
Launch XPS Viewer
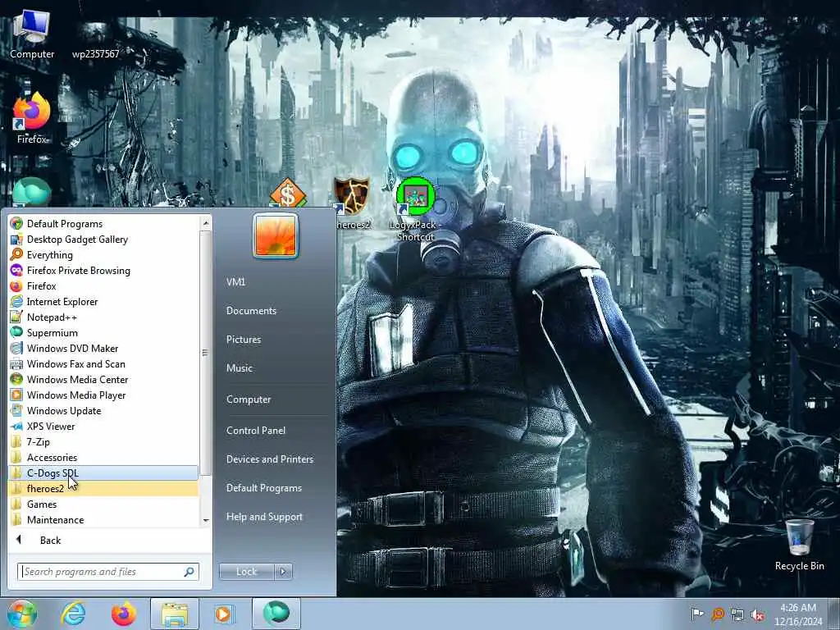[103, 426]
